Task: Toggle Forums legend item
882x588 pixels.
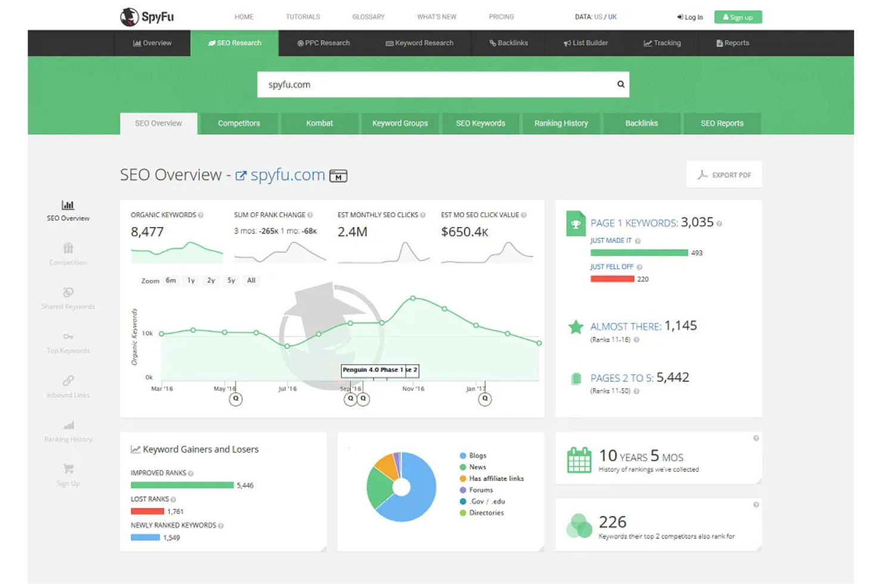Action: (476, 490)
